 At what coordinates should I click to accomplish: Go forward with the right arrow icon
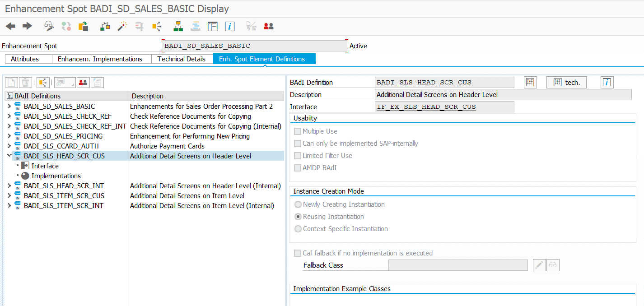pyautogui.click(x=27, y=26)
